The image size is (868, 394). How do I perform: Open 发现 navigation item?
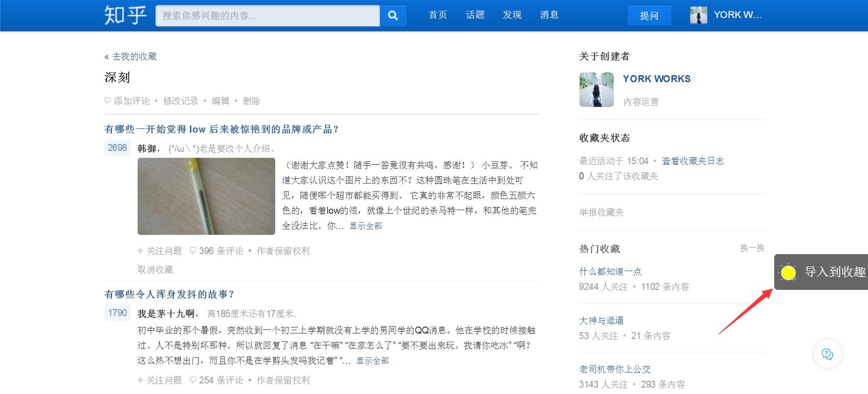pyautogui.click(x=512, y=15)
